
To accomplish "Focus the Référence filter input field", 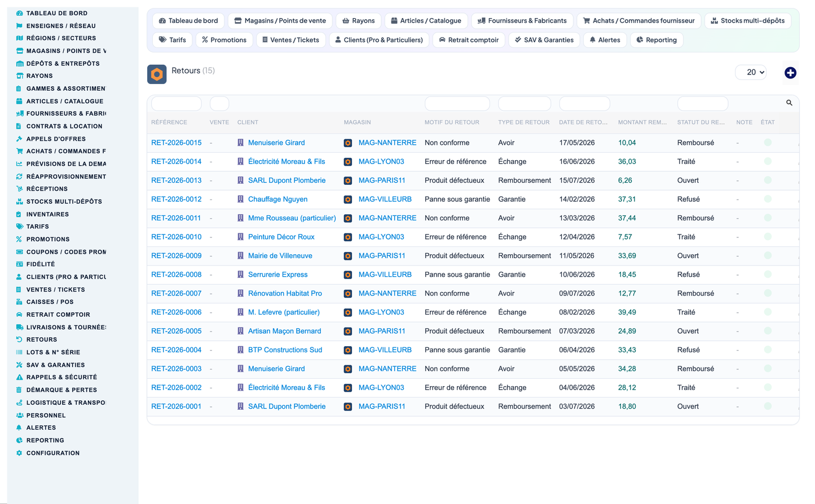I will [177, 103].
